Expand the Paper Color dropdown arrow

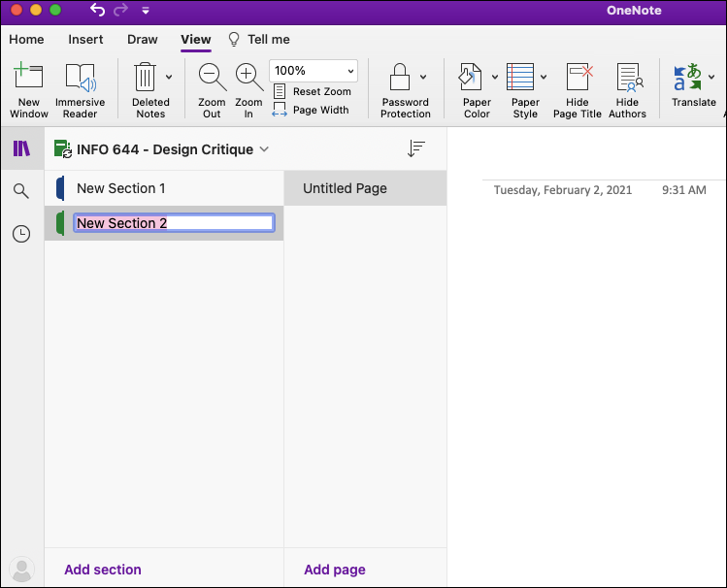(x=495, y=77)
